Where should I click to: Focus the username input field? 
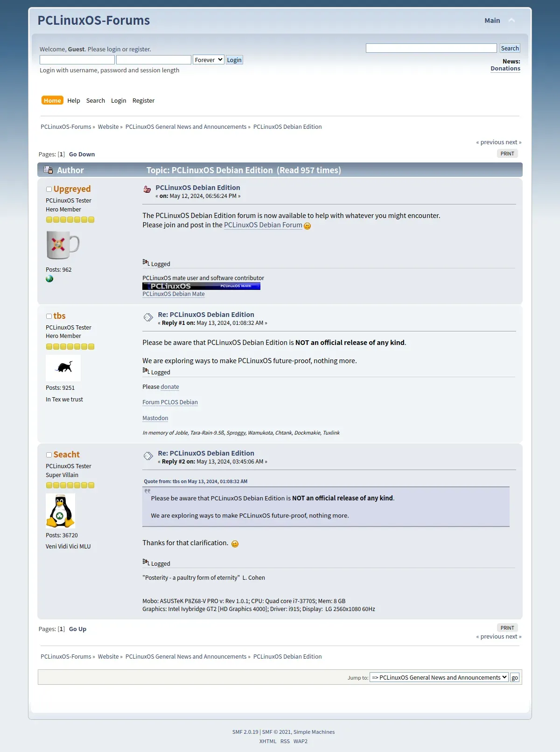coord(77,60)
